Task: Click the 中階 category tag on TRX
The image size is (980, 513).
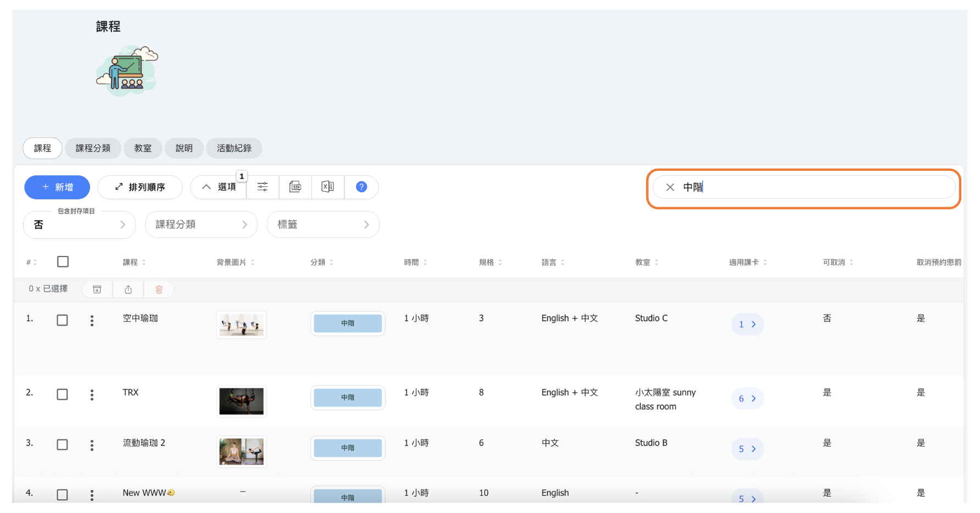Action: pos(348,398)
